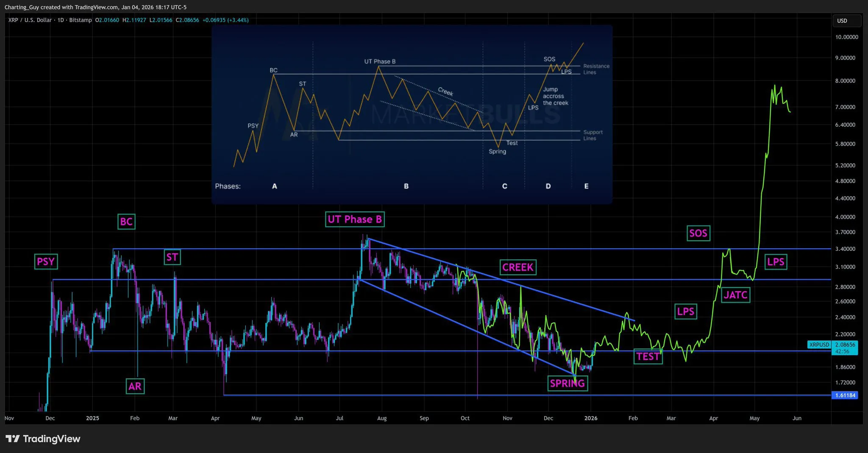The image size is (868, 453).
Task: Click the SOS label above the breakout
Action: [x=698, y=233]
